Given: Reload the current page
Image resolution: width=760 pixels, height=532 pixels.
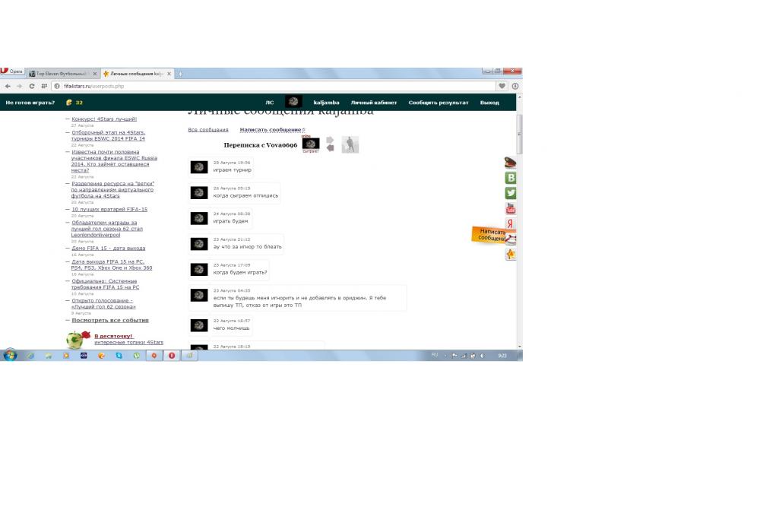Looking at the screenshot, I should click(x=31, y=86).
